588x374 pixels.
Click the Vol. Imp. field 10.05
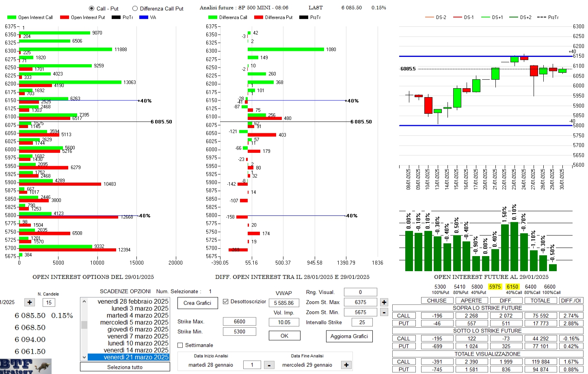click(x=284, y=322)
